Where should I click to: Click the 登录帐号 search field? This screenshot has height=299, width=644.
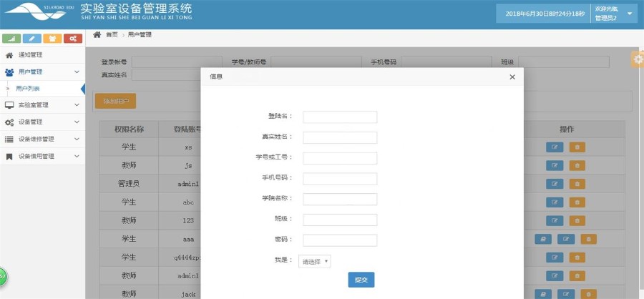tap(177, 62)
